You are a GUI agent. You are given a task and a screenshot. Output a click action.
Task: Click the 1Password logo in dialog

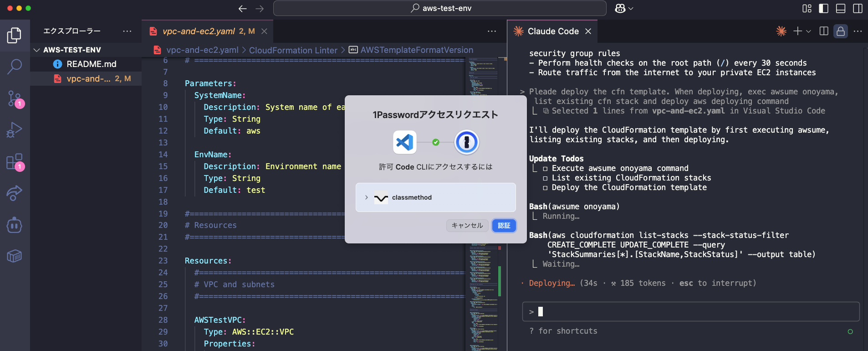tap(467, 142)
